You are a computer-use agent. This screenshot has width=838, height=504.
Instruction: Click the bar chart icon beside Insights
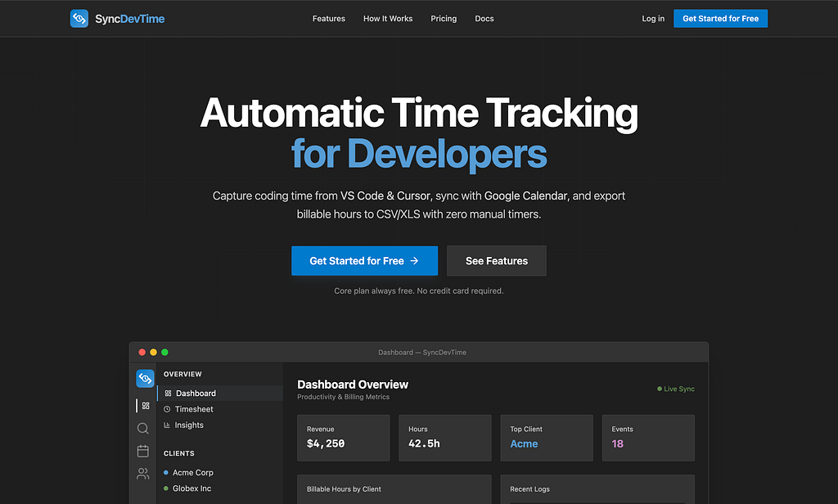click(x=167, y=425)
